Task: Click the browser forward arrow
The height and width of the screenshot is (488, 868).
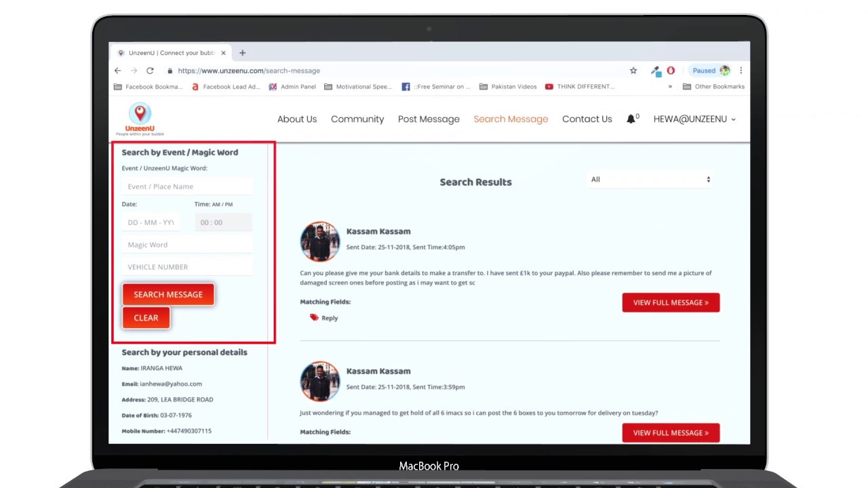Action: tap(134, 70)
